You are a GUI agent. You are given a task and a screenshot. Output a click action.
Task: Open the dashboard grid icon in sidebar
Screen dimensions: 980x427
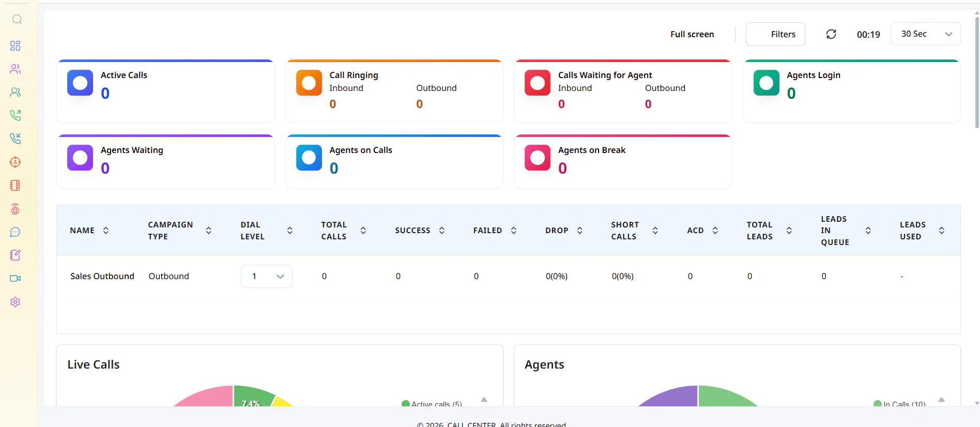click(x=16, y=46)
